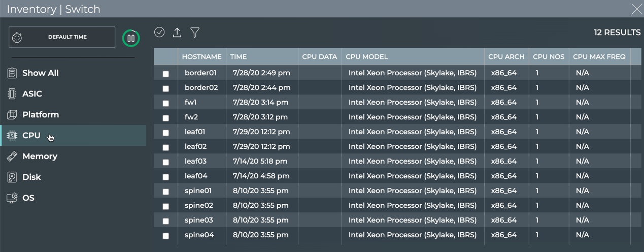Viewport: 644px width, 252px height.
Task: Check the border01 row checkbox
Action: pyautogui.click(x=166, y=74)
